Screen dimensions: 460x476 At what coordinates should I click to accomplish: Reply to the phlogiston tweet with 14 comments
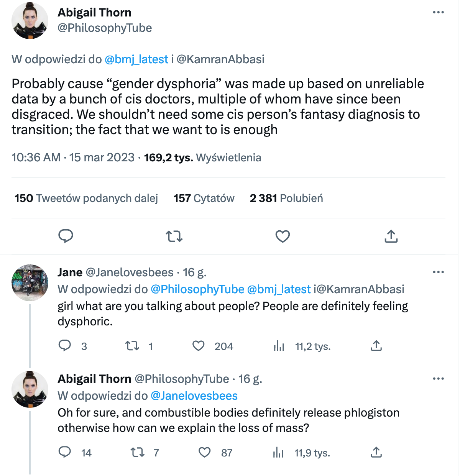click(75, 453)
